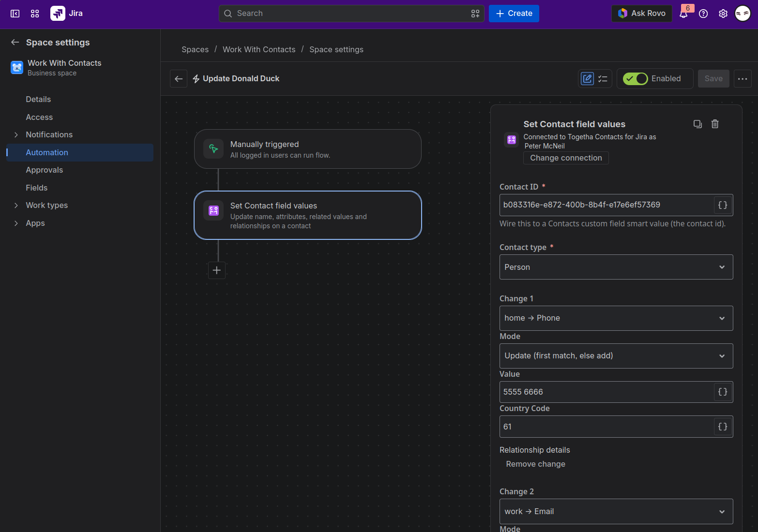Open Details settings page
758x532 pixels.
(38, 99)
